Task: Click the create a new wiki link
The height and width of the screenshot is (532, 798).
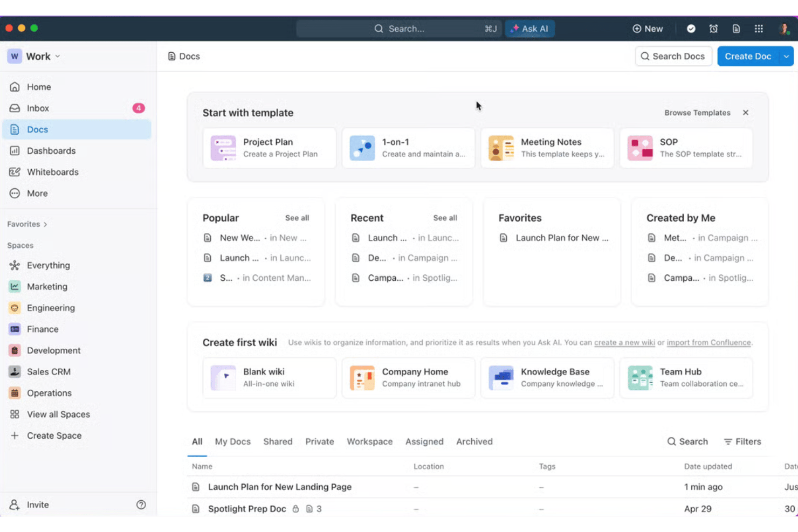Action: tap(624, 343)
